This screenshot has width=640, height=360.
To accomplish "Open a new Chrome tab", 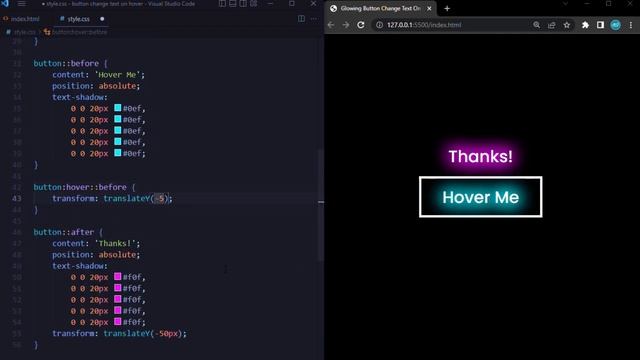I will coord(447,8).
